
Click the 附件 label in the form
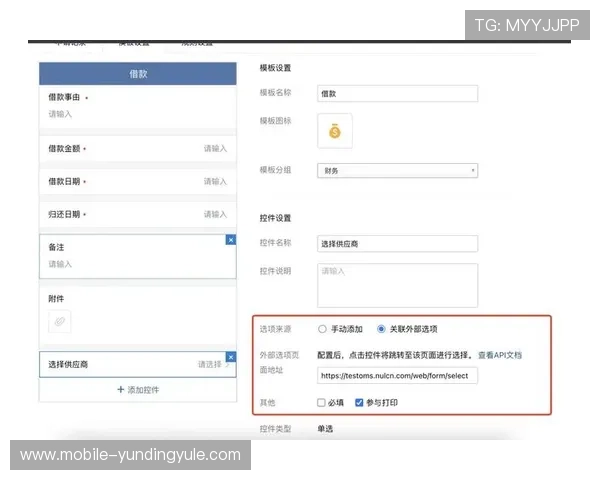[56, 299]
